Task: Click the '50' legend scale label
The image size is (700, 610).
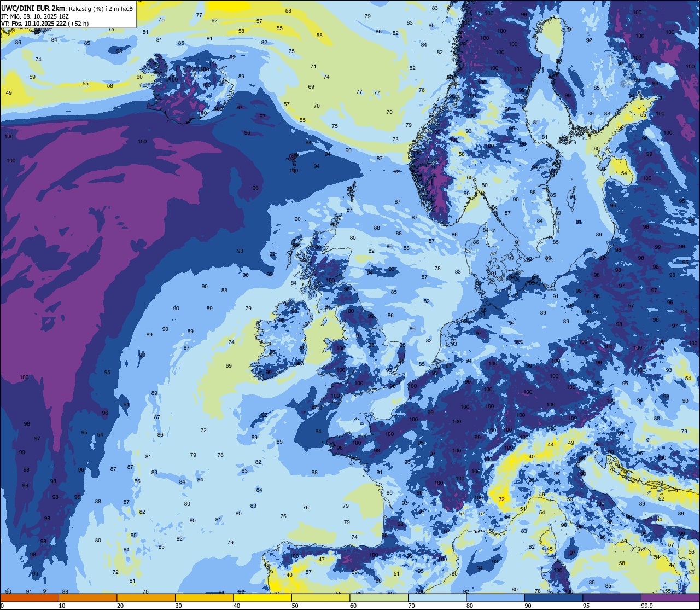Action: [x=295, y=606]
